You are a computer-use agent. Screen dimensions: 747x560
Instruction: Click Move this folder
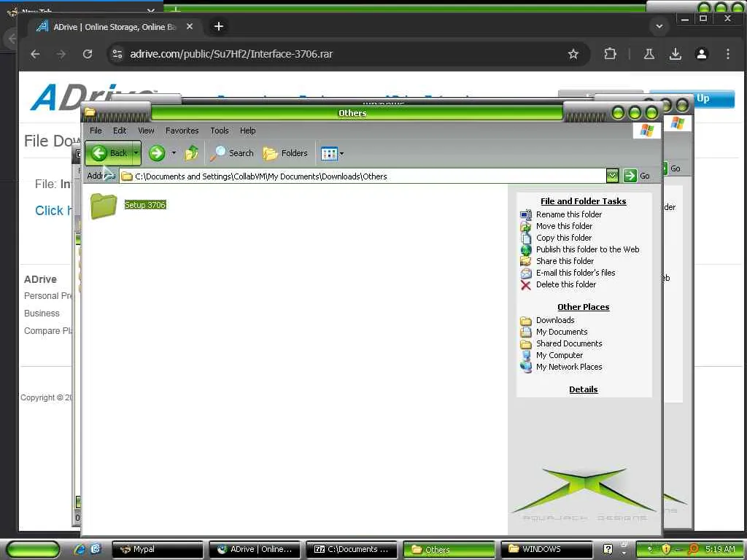tap(564, 226)
